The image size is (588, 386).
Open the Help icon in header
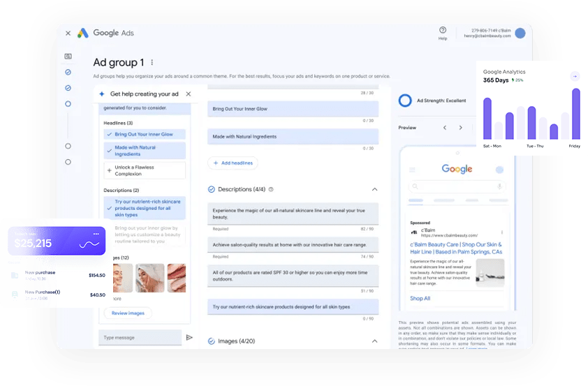(x=443, y=31)
